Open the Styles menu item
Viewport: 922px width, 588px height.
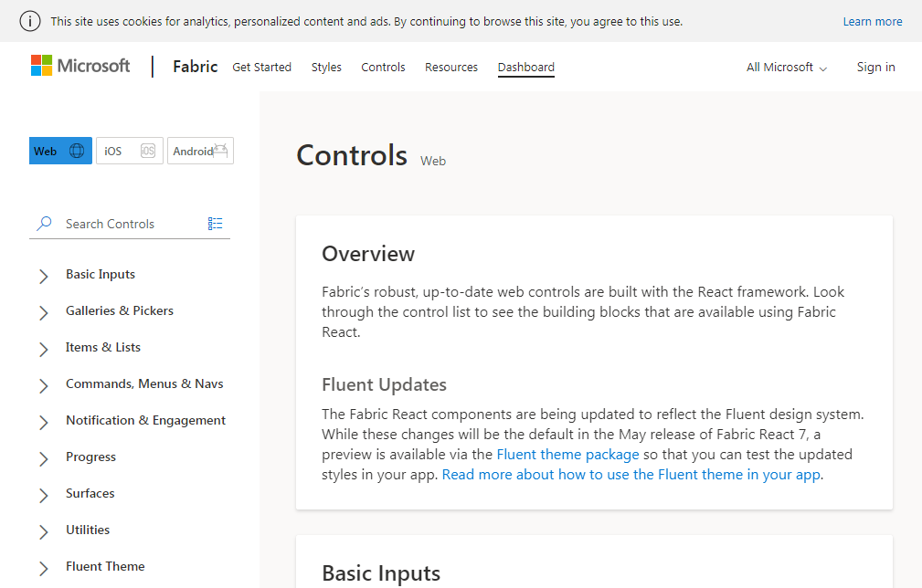tap(326, 68)
